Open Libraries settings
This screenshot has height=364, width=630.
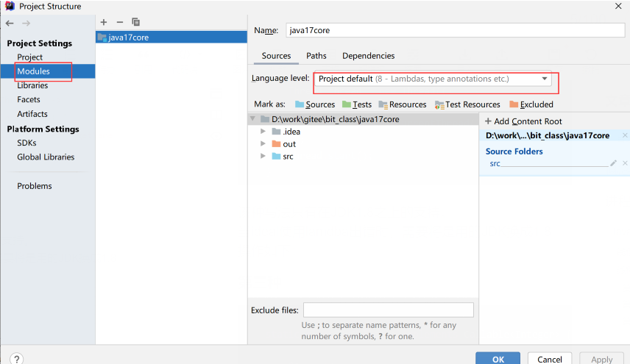(32, 85)
